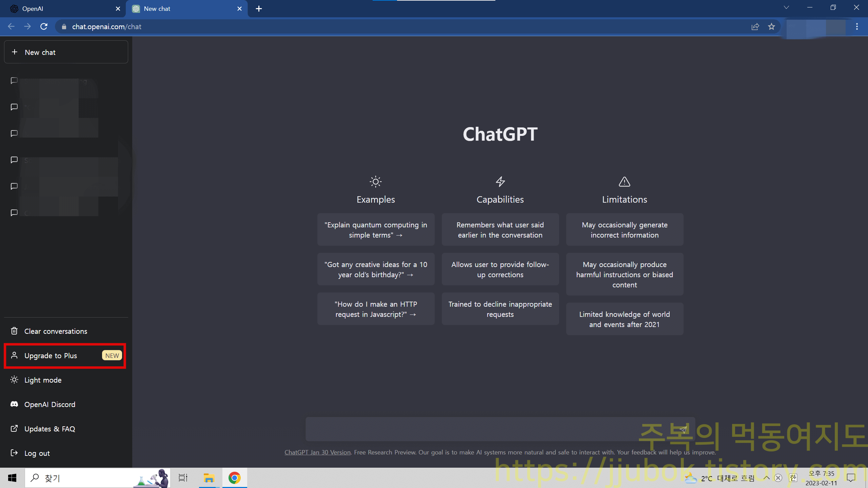The width and height of the screenshot is (868, 488).
Task: Expand the Chrome tab search chevron
Action: [x=786, y=7]
